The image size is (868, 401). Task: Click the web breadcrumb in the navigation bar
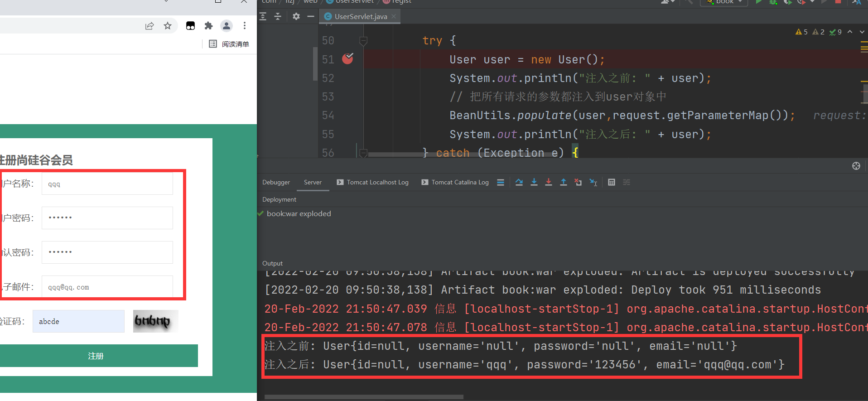310,2
